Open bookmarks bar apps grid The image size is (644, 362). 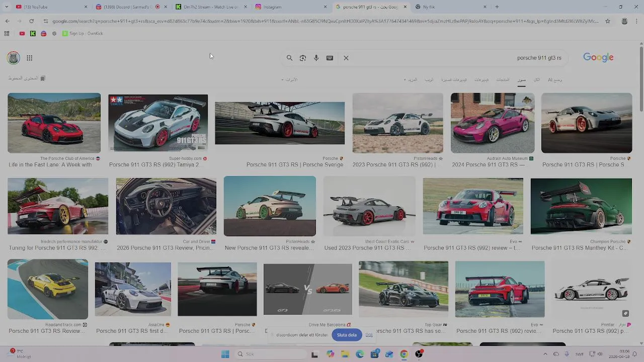click(x=7, y=33)
